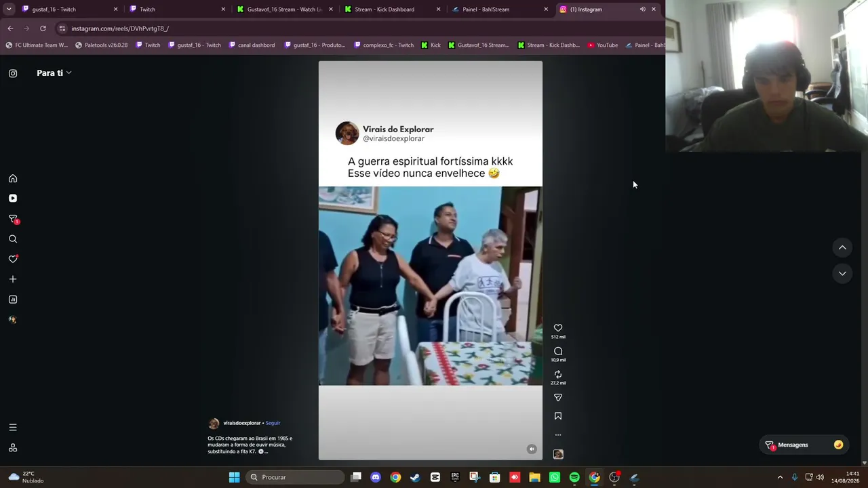Open profile avatar in the left sidebar
Image resolution: width=868 pixels, height=488 pixels.
tap(13, 319)
